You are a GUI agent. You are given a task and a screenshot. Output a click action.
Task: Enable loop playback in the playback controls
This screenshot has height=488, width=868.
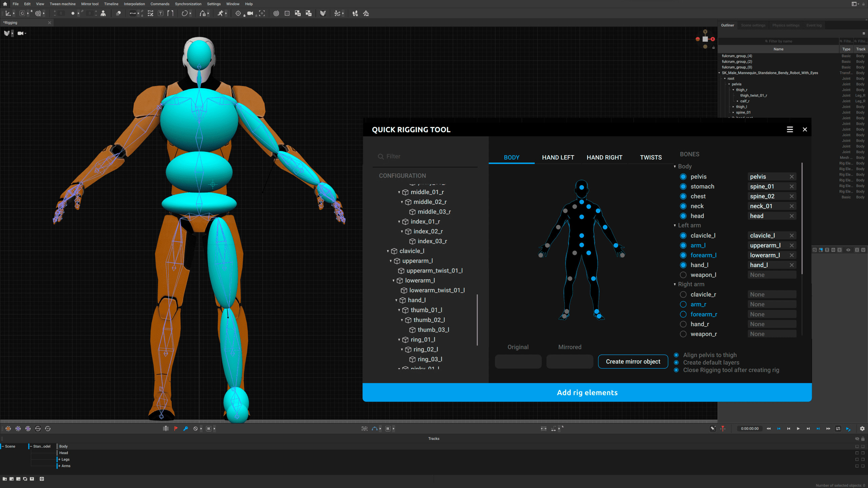[837, 428]
